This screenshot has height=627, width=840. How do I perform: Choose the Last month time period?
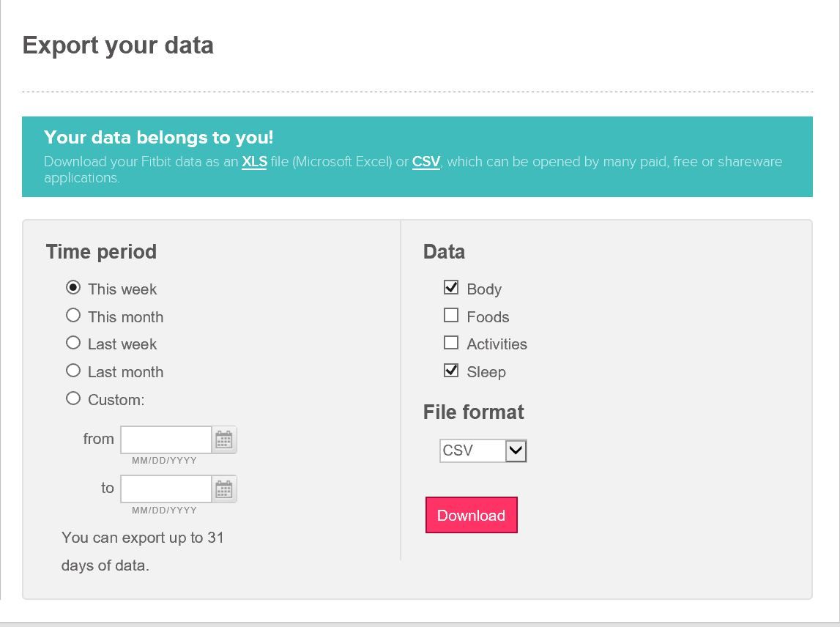pyautogui.click(x=73, y=371)
